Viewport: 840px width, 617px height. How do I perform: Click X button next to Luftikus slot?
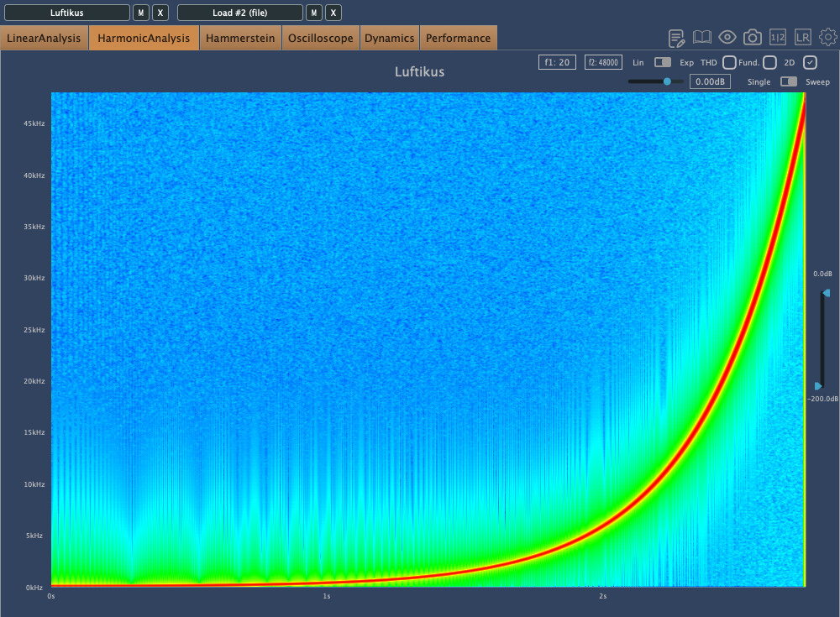pos(160,13)
